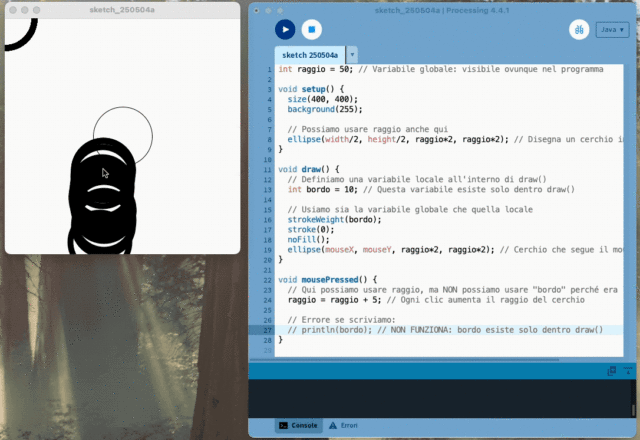
Task: Select the sketch_250504a editor tab
Action: (309, 55)
